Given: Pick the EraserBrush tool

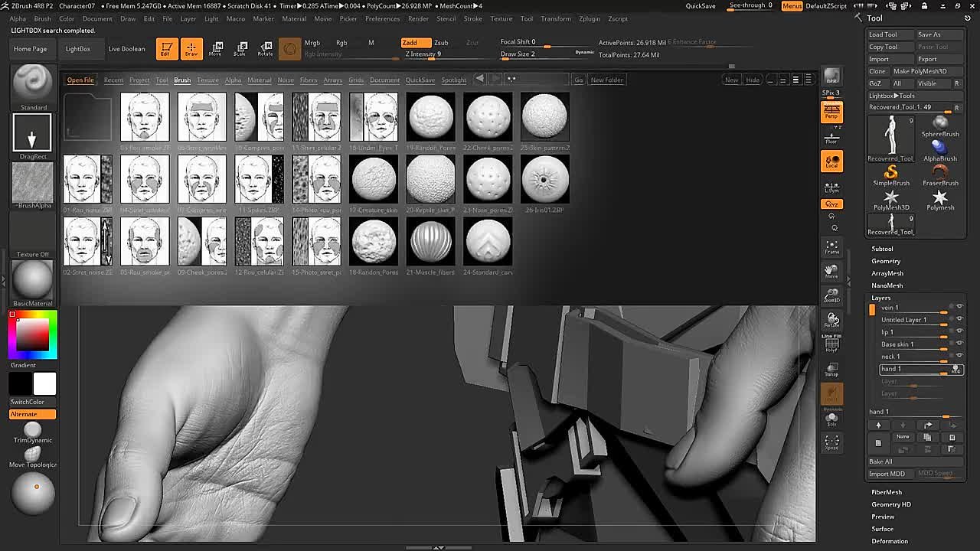Looking at the screenshot, I should click(x=939, y=175).
